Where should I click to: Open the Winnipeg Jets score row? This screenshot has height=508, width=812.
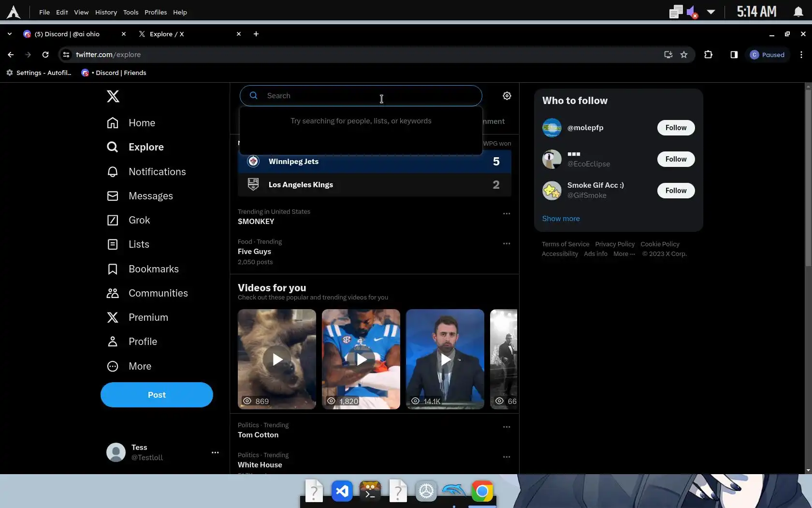[x=375, y=162]
